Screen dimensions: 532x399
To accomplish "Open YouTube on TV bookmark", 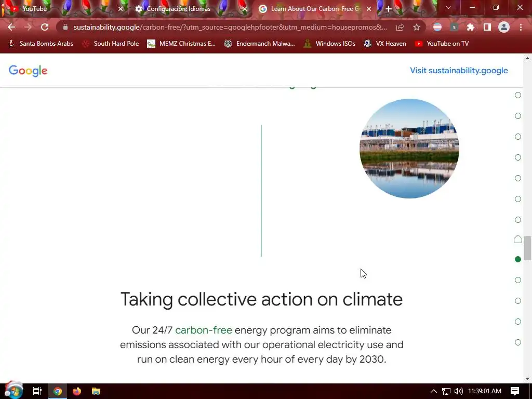I will [x=442, y=44].
